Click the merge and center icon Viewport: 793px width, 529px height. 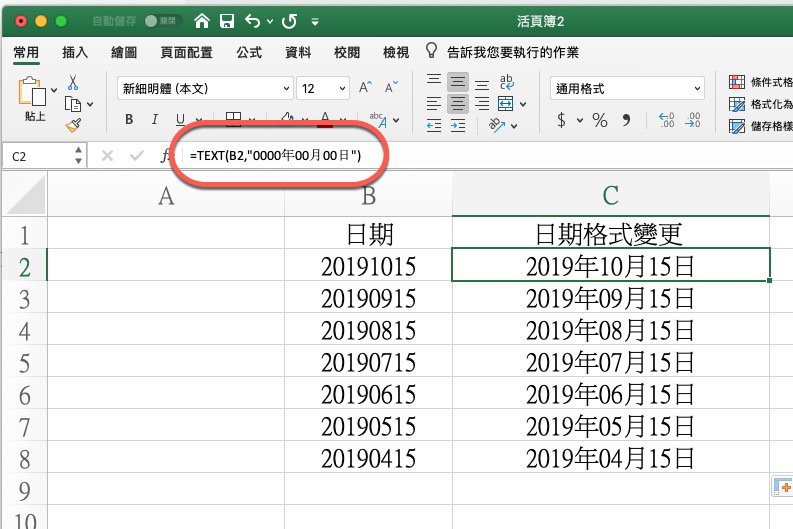(506, 104)
